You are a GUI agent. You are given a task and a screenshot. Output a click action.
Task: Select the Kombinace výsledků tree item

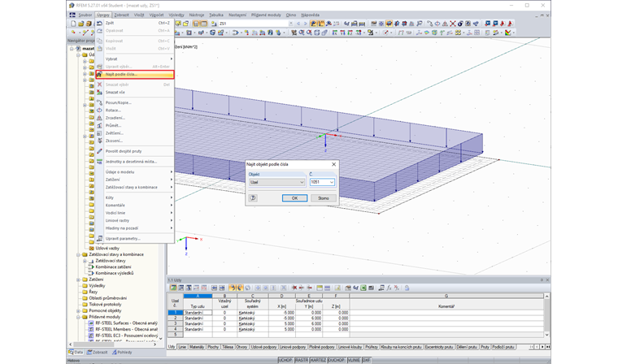pyautogui.click(x=115, y=273)
